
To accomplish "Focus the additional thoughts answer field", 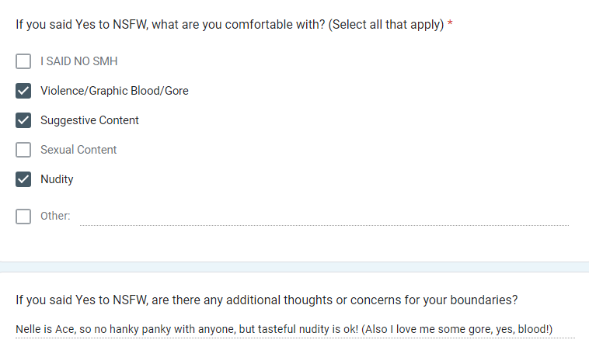I will click(295, 329).
